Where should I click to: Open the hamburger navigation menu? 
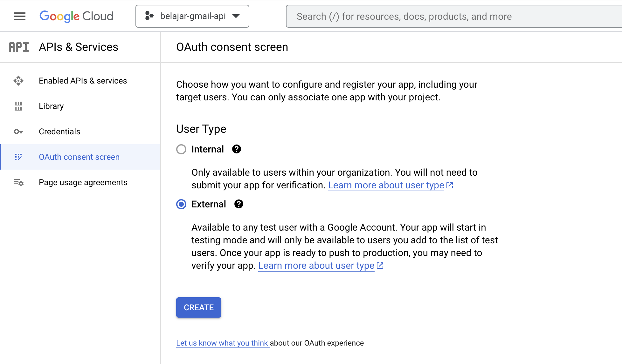pyautogui.click(x=20, y=16)
